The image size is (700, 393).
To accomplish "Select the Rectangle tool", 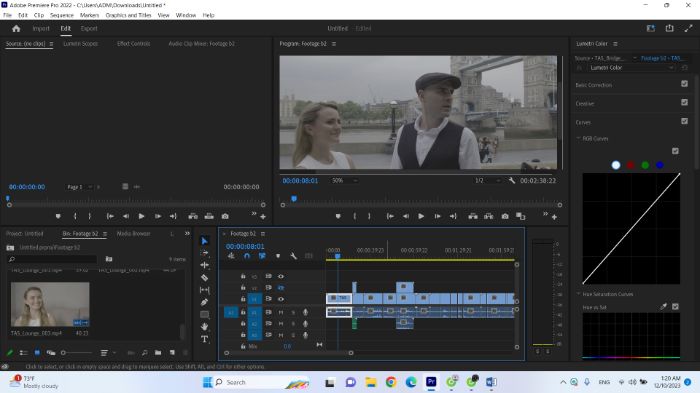I will 204,314.
